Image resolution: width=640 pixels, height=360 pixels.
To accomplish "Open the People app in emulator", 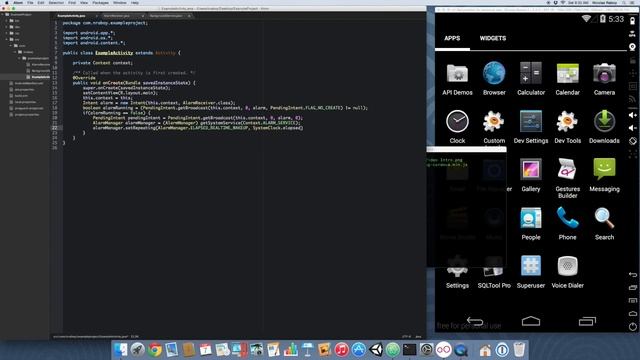I will [531, 223].
